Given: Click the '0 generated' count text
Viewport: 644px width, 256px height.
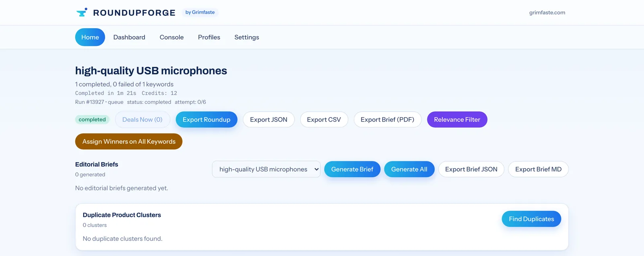Looking at the screenshot, I should 90,175.
